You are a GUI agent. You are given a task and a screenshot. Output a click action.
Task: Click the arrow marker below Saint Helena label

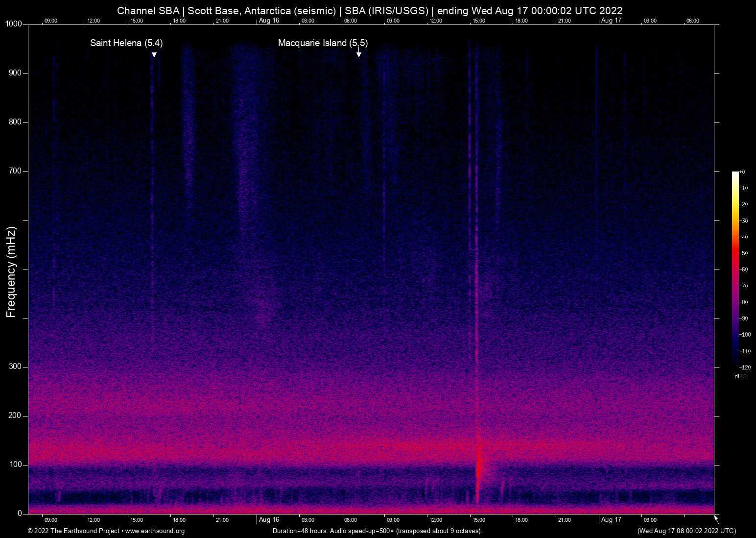[154, 52]
